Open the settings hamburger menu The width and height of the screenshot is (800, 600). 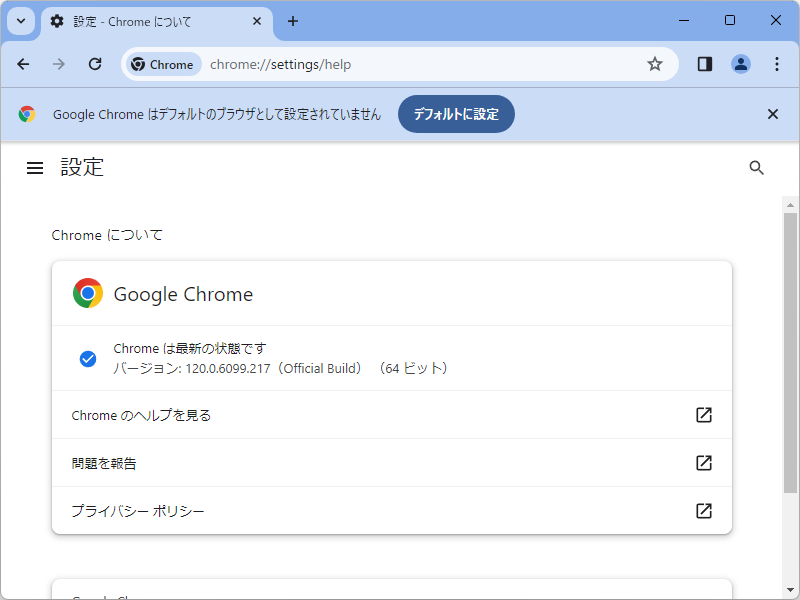35,167
